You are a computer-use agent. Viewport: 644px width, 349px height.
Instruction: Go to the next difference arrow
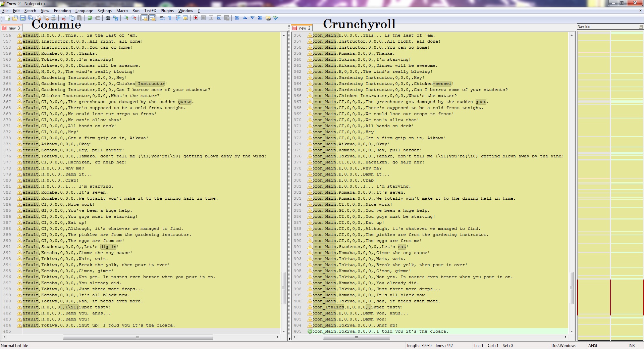click(x=252, y=18)
